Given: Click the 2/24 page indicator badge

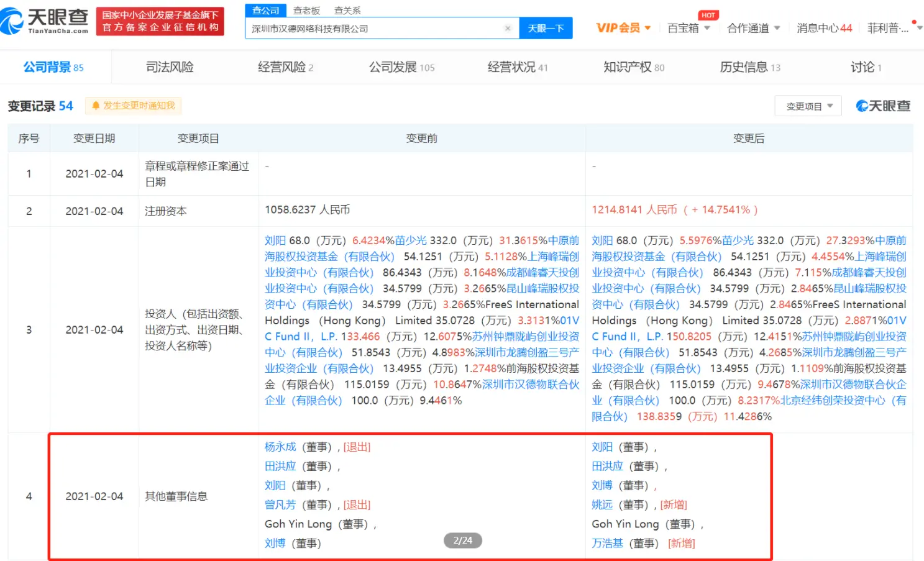Looking at the screenshot, I should (x=463, y=540).
